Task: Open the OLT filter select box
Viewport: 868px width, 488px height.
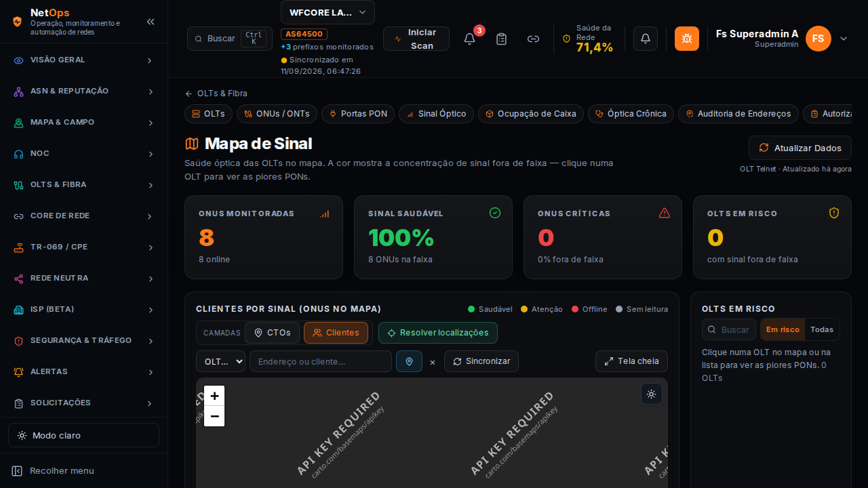Action: point(220,361)
